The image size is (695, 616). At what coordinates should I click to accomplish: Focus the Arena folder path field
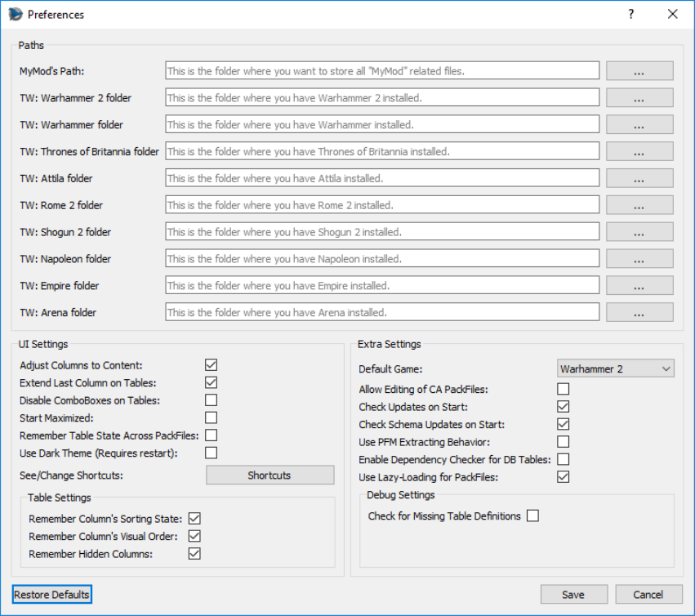pos(382,312)
